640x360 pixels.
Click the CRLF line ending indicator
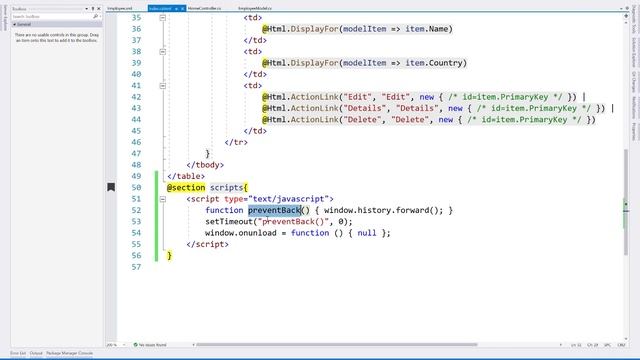[622, 345]
